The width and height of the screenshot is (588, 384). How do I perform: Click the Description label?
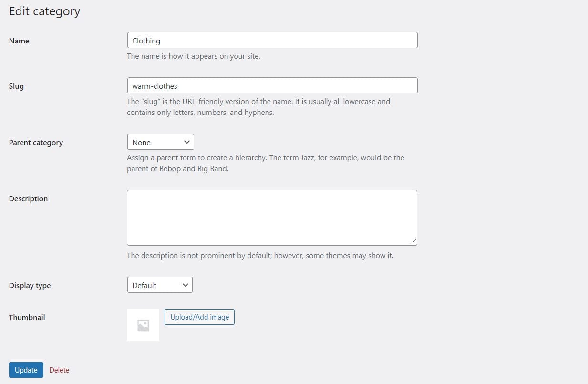coord(28,199)
